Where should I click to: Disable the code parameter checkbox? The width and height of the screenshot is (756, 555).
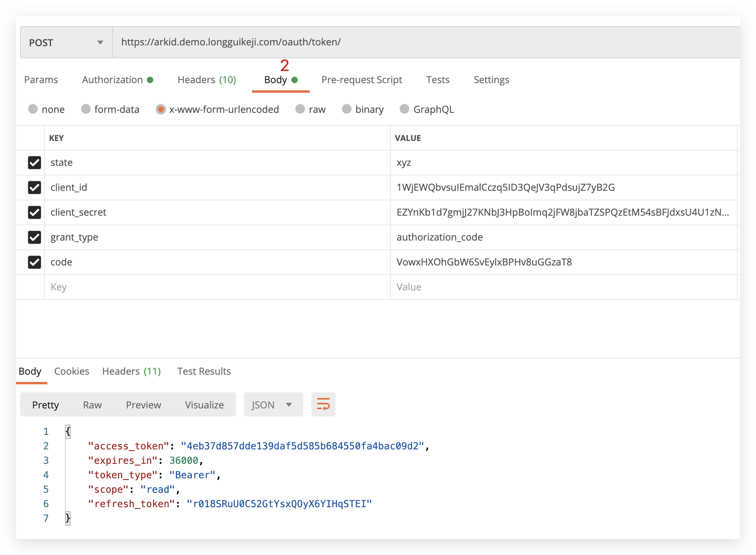pos(35,262)
